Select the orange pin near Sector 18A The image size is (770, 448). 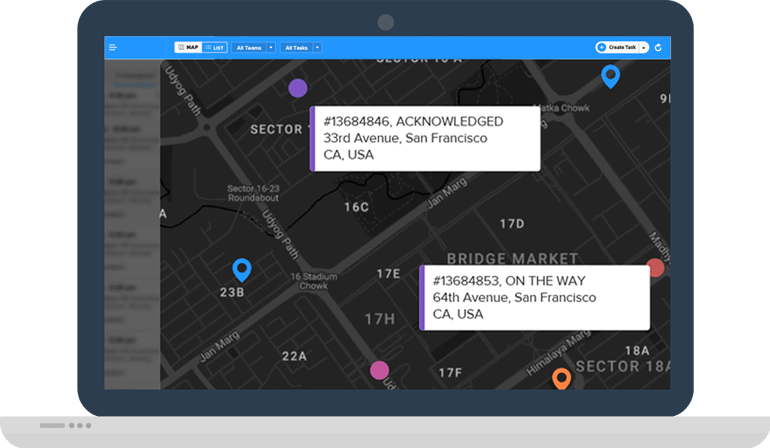click(x=561, y=377)
